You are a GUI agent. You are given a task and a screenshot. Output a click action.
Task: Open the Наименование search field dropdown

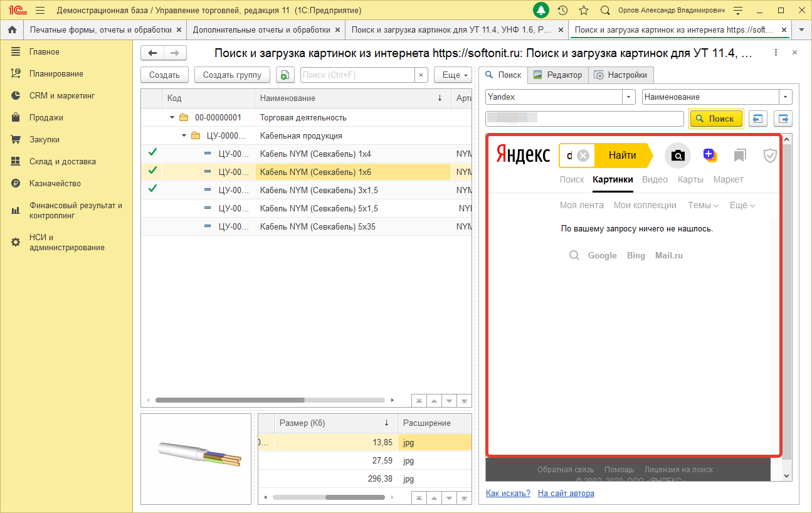click(x=786, y=97)
